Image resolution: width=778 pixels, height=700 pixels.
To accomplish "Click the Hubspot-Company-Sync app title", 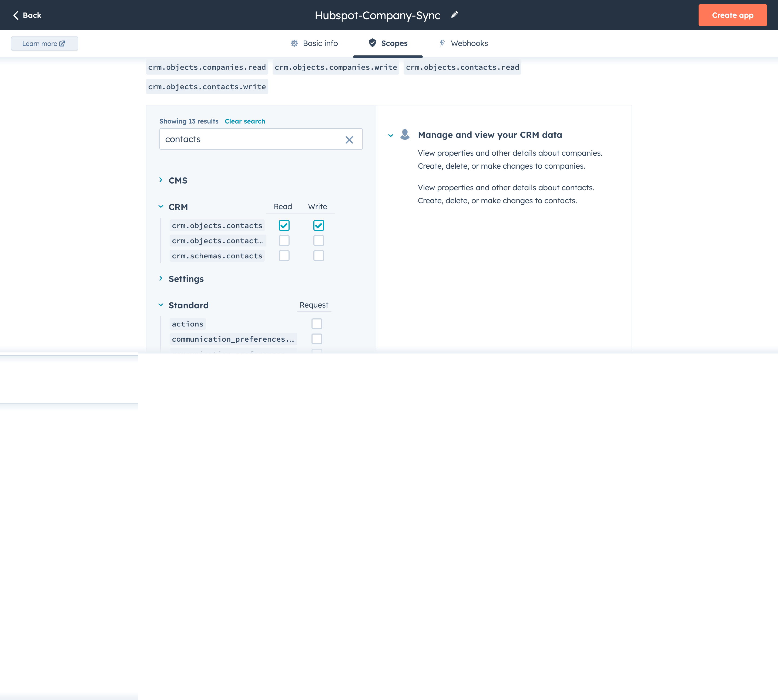I will tap(377, 15).
